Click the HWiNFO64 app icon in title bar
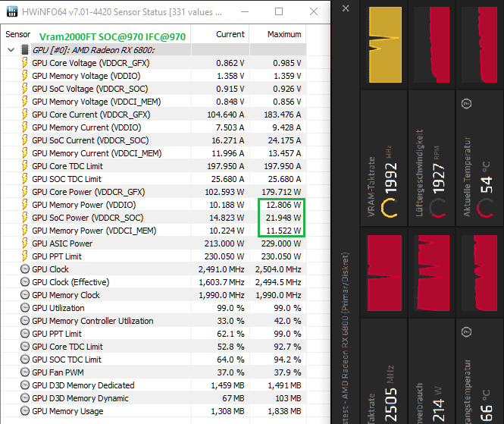 [x=12, y=11]
